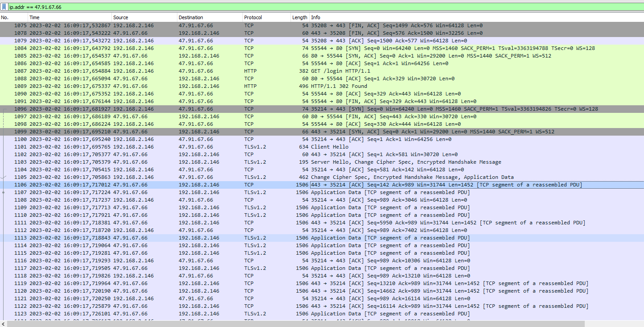Select the HTTP/1.1 302 Found packet
Screen dimensions: 644x327
coord(322,86)
